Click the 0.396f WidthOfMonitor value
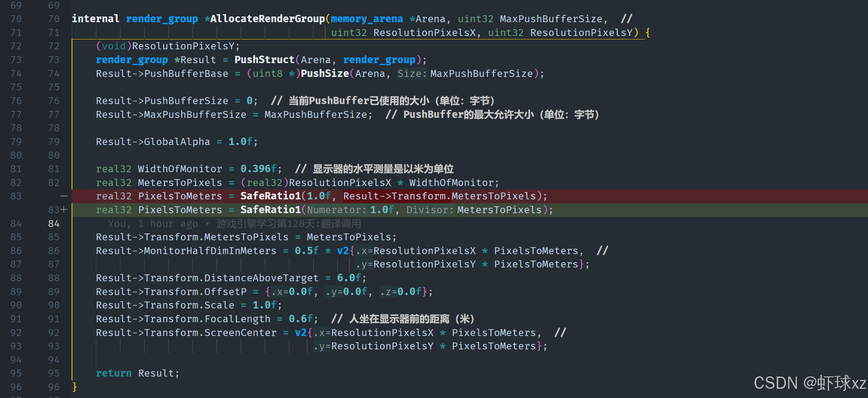 [258, 169]
